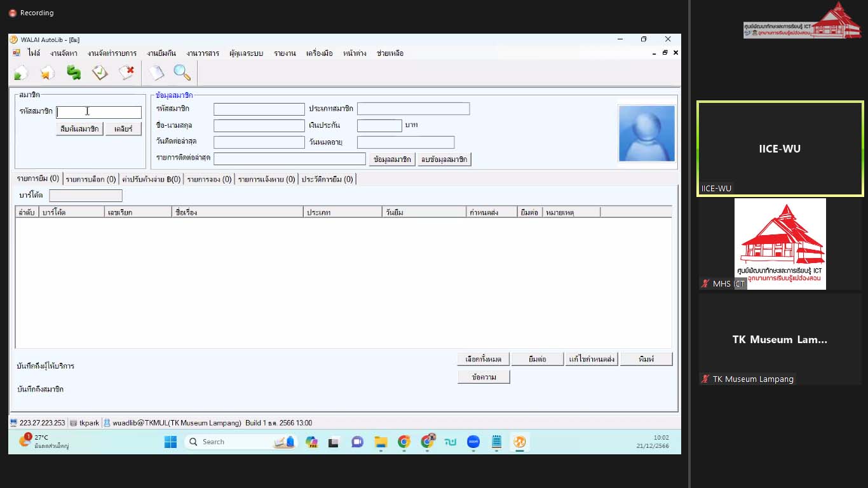Screen dimensions: 868x488
Task: Click in the รหัสสมาชิก input field
Action: pyautogui.click(x=99, y=112)
